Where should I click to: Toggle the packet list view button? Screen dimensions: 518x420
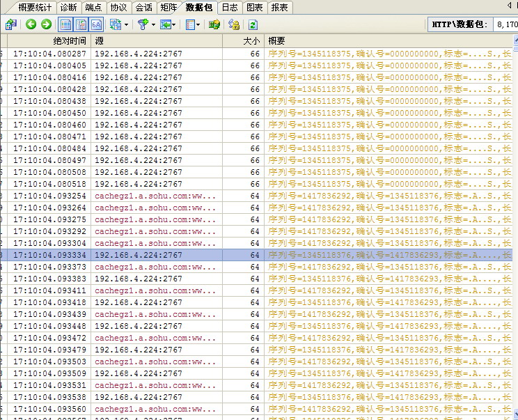65,24
